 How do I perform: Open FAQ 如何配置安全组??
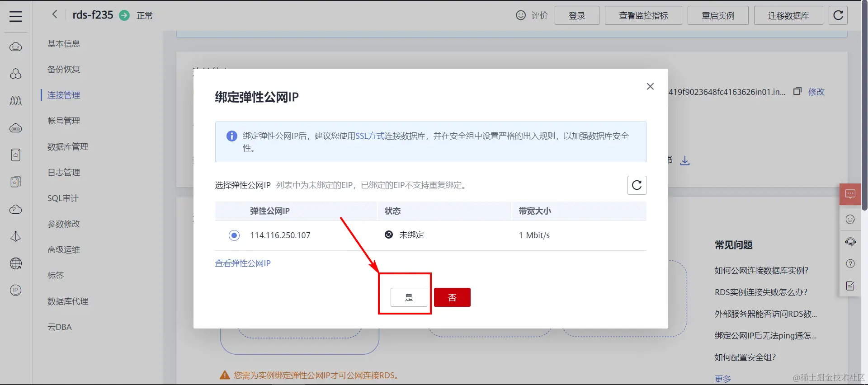745,357
